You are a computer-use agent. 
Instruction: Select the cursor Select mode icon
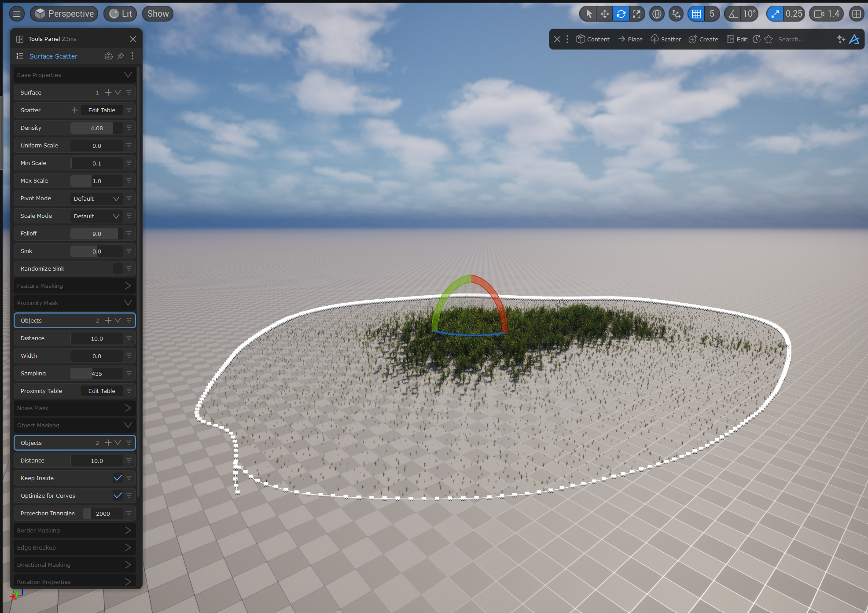[589, 14]
